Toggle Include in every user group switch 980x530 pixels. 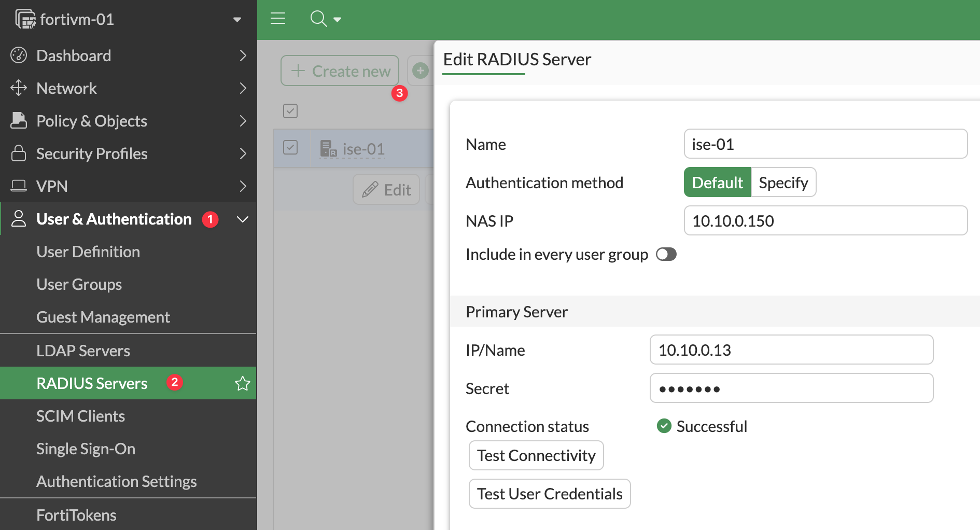tap(666, 254)
